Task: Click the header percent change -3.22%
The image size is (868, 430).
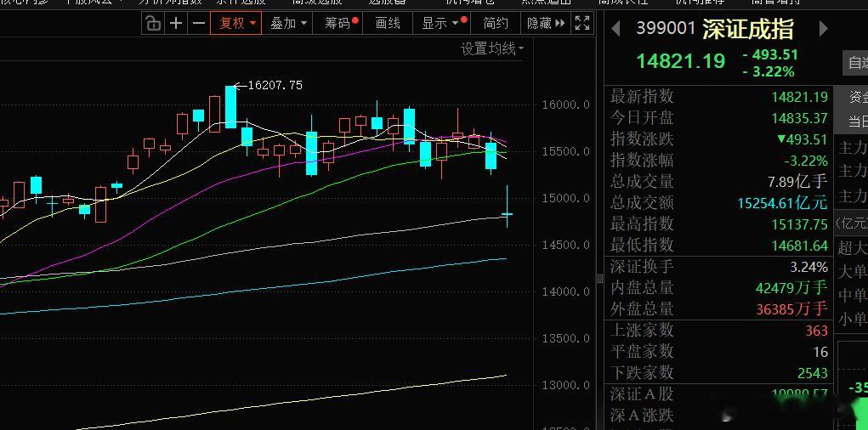Action: tap(769, 72)
